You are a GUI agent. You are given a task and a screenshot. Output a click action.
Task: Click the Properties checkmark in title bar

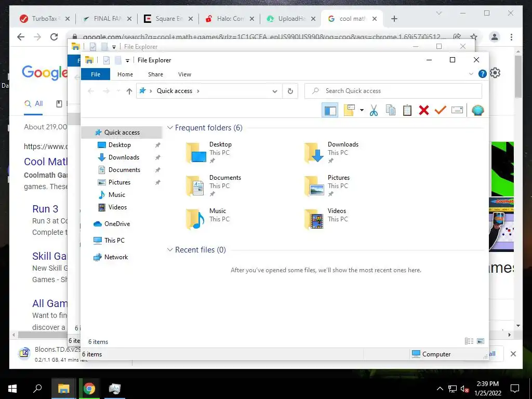tap(107, 60)
